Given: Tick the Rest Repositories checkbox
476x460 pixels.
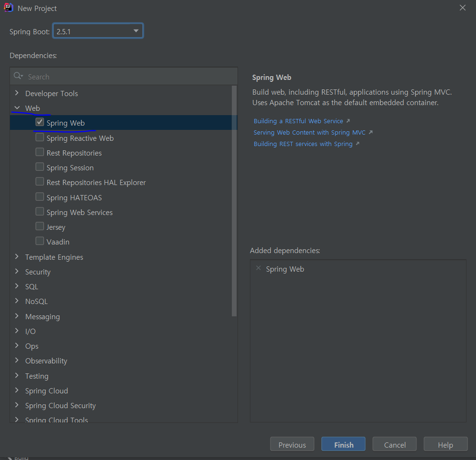Looking at the screenshot, I should 40,152.
